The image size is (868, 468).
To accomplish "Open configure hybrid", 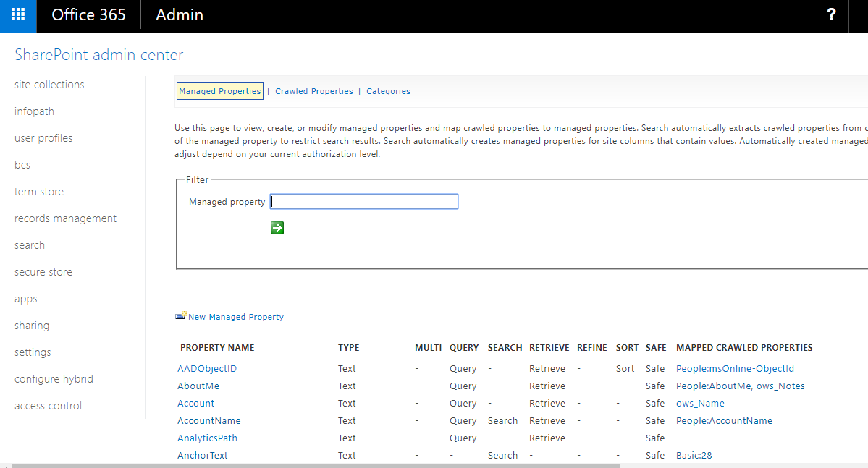I will 54,379.
